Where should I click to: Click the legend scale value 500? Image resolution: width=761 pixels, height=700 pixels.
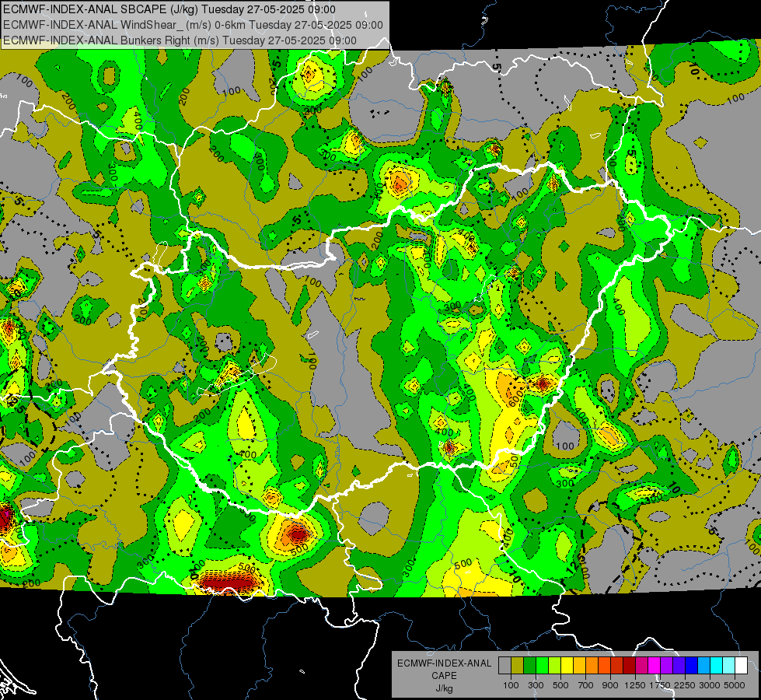(x=560, y=685)
